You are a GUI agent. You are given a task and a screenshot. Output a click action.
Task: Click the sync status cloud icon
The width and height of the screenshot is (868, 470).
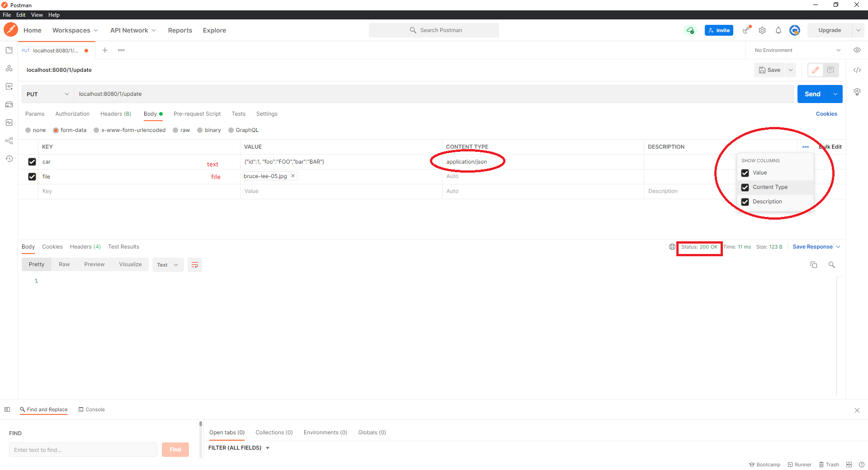click(x=690, y=30)
